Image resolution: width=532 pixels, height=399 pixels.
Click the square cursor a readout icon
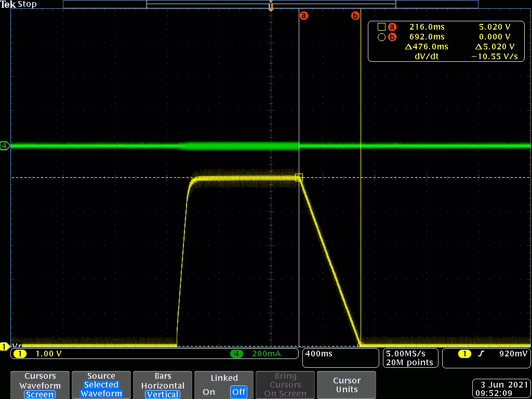pyautogui.click(x=381, y=27)
